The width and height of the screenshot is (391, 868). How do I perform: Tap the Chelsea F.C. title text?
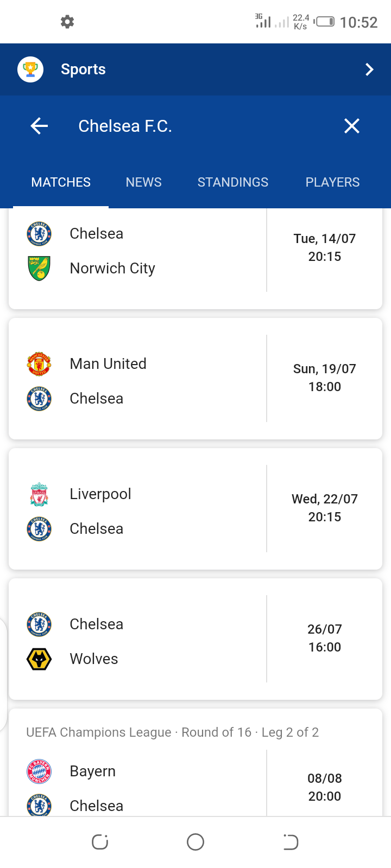tap(125, 126)
